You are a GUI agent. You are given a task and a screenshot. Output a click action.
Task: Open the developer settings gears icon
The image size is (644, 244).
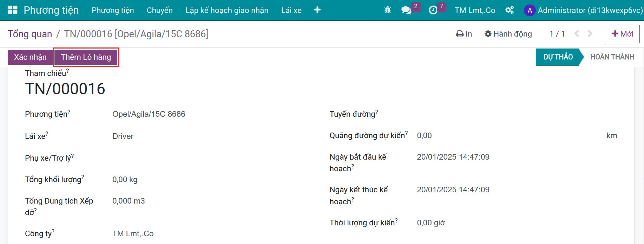pos(510,10)
